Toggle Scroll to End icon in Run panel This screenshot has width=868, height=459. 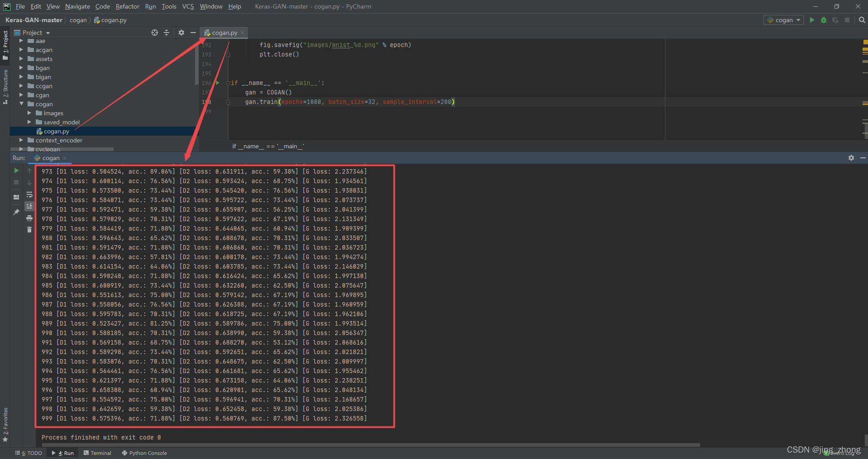point(29,206)
